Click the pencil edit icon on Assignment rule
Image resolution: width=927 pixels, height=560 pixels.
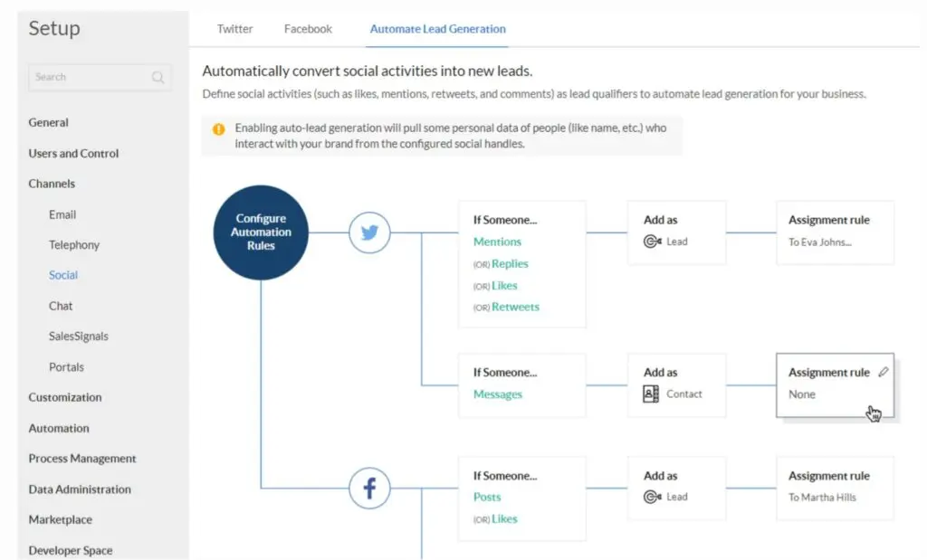pyautogui.click(x=884, y=372)
